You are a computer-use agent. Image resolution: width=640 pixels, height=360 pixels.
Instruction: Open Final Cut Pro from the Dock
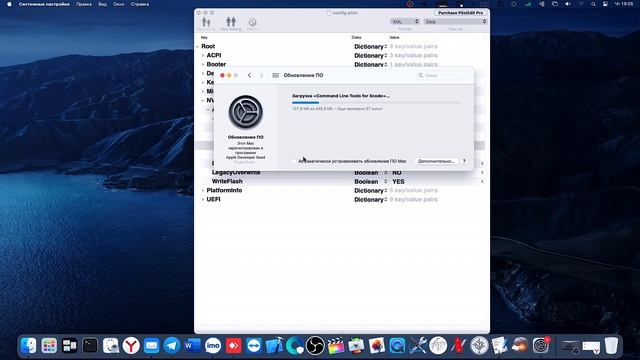pos(336,346)
